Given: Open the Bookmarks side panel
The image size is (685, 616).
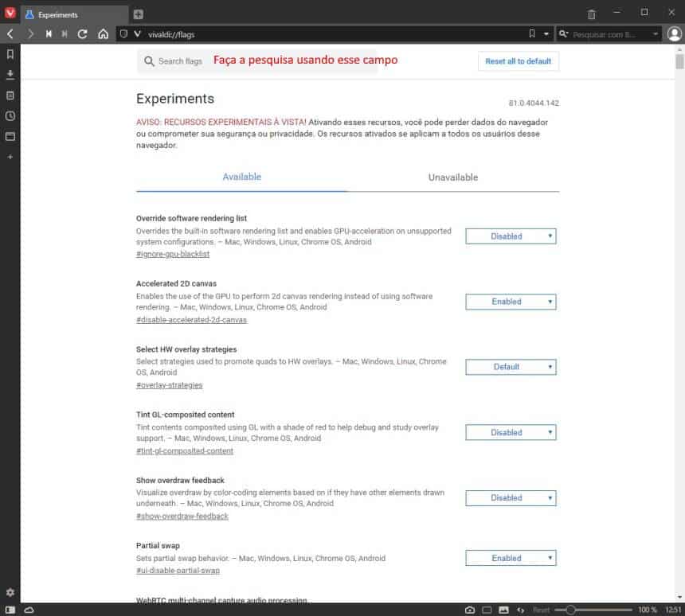Looking at the screenshot, I should [10, 54].
